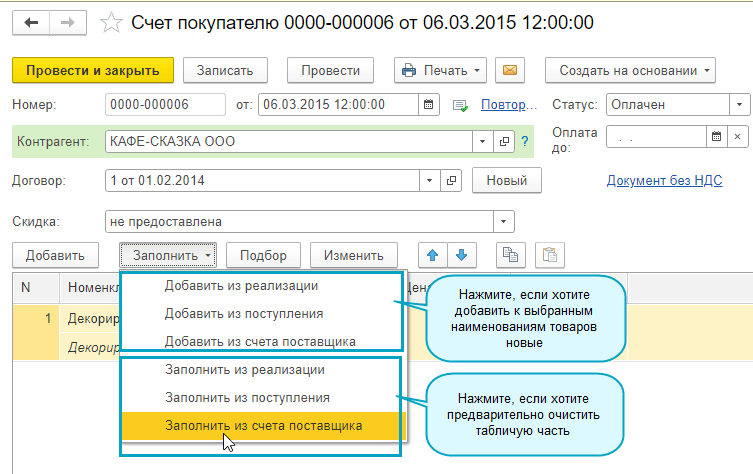The width and height of the screenshot is (753, 474).
Task: Expand the Скидка dropdown list
Action: [505, 221]
